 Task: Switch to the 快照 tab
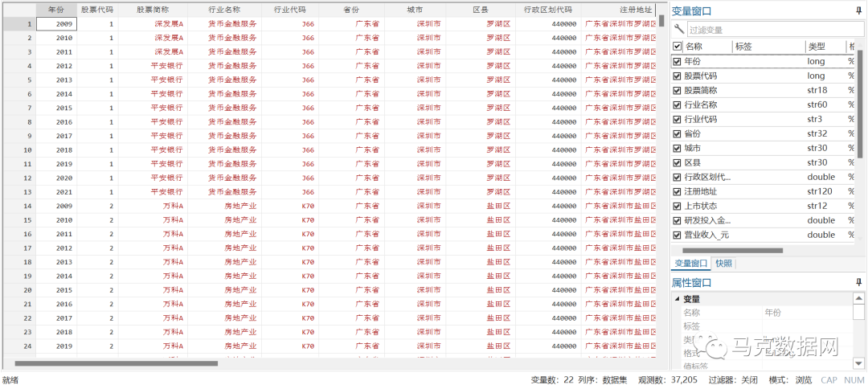tap(723, 264)
